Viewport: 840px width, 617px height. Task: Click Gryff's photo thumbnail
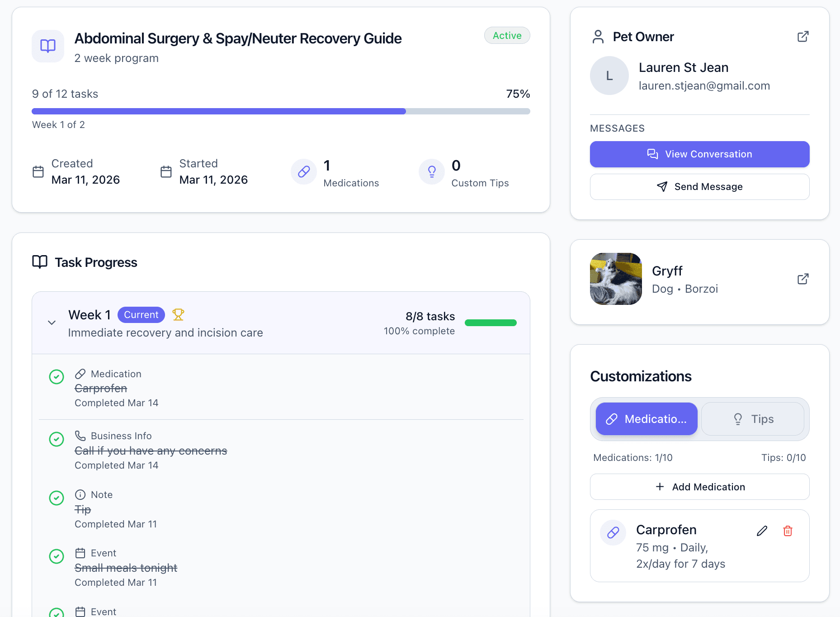616,279
